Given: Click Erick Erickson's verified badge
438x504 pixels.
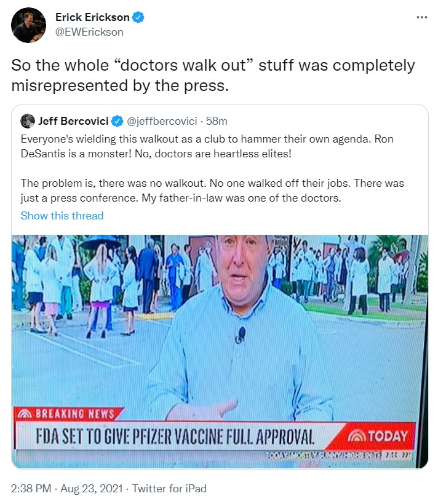Looking at the screenshot, I should (138, 17).
